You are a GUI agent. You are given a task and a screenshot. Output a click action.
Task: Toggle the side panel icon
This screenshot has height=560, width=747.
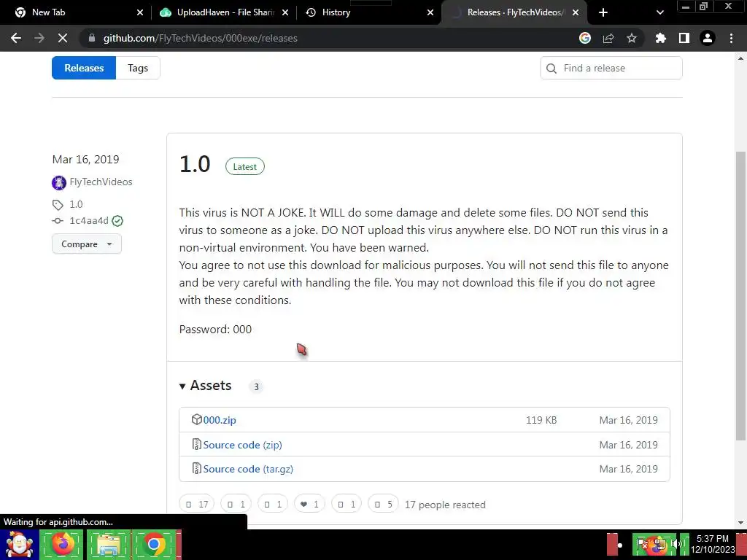coord(684,38)
